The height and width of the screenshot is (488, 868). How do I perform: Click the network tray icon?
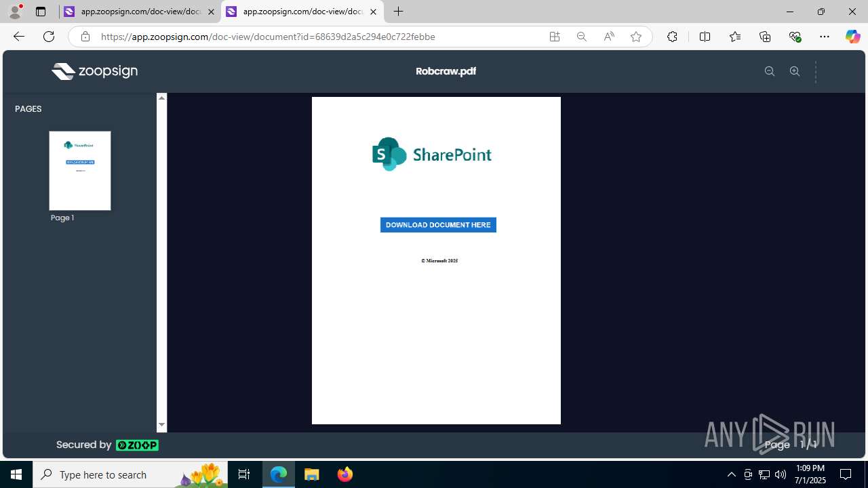tap(764, 474)
